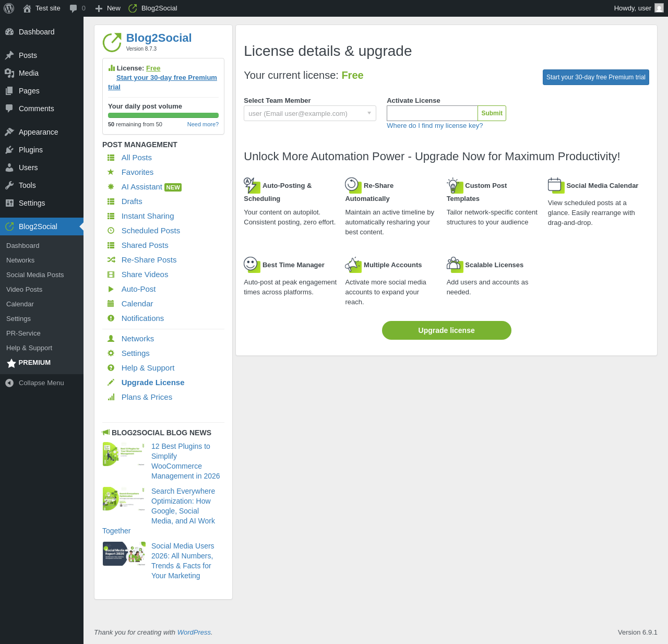Read '12 Best Plugins to Simplify WooCommerce' article

coord(186,461)
